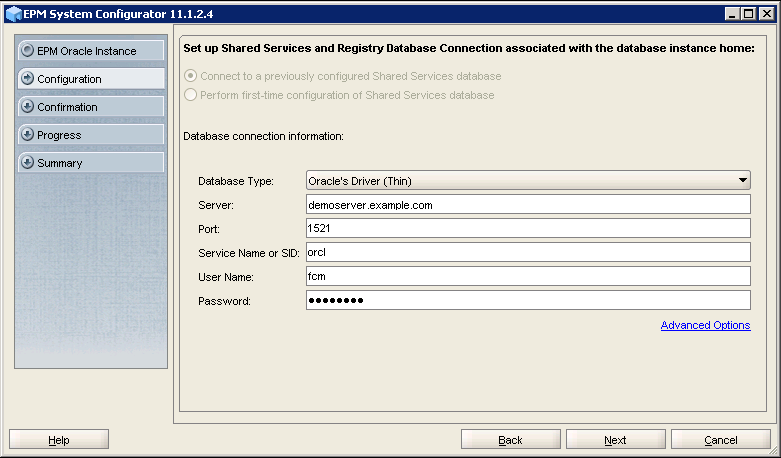Image resolution: width=781 pixels, height=458 pixels.
Task: Click the arrow icon beside Progress step
Action: click(27, 134)
